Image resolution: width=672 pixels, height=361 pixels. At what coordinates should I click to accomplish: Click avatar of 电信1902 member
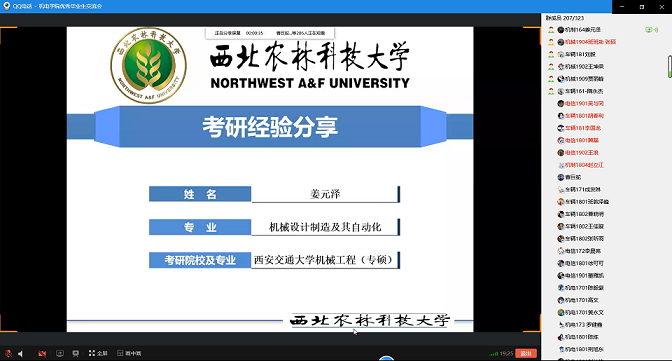coord(561,153)
